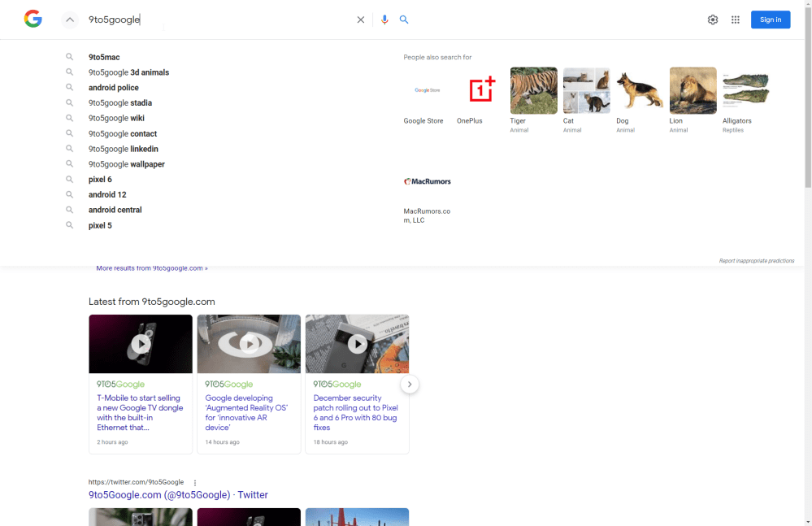The height and width of the screenshot is (526, 812).
Task: Open the MacRumors related search
Action: 428,182
